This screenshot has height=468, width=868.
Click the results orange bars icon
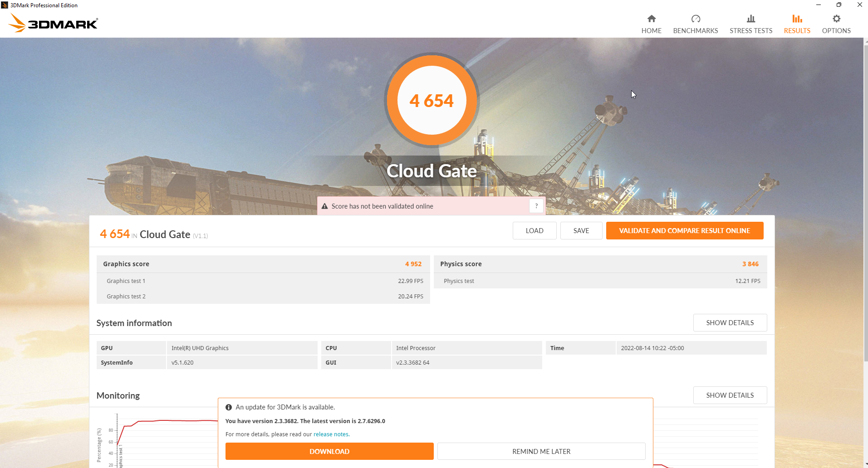click(x=797, y=19)
